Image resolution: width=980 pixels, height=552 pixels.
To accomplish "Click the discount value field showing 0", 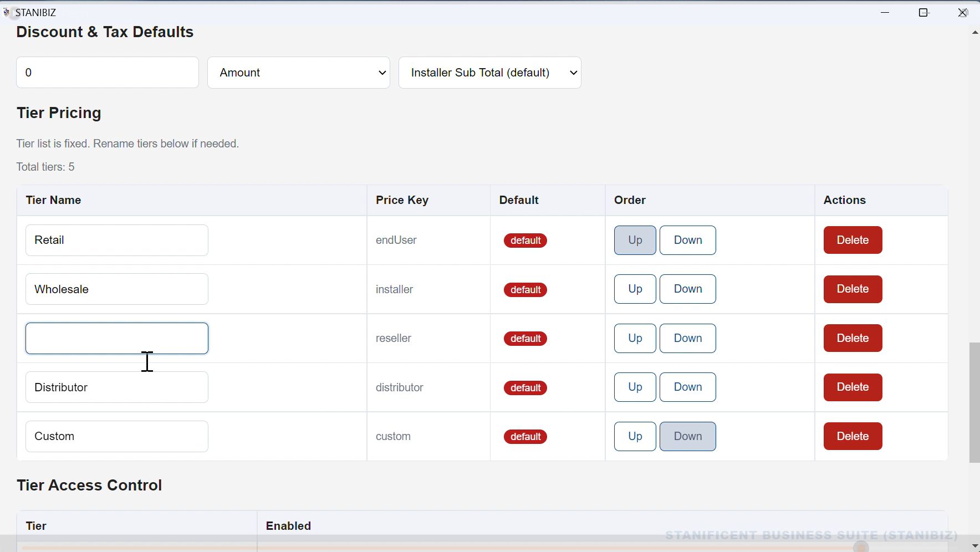I will (107, 72).
